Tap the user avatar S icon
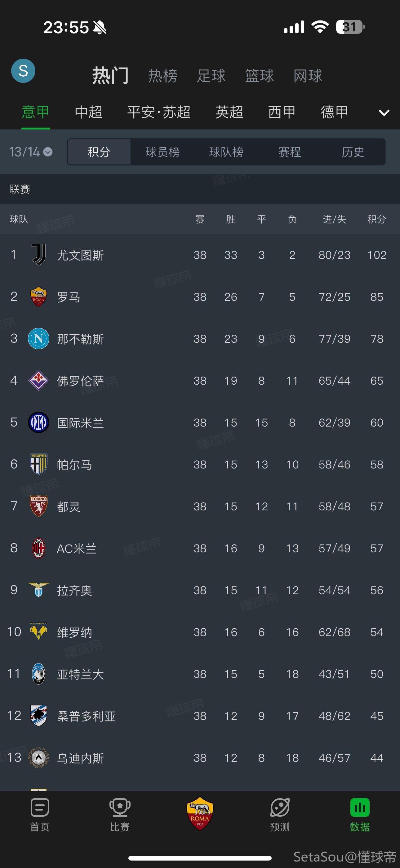400x868 pixels. 23,71
